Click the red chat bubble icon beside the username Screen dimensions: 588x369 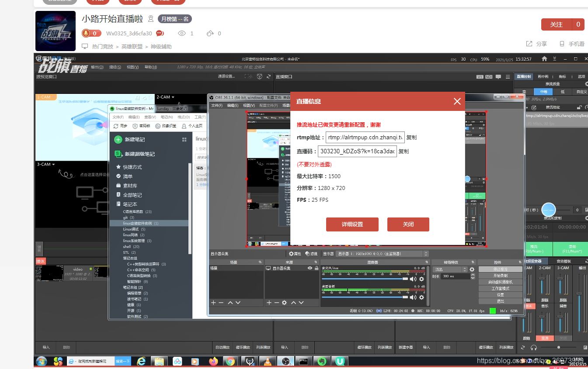click(160, 33)
